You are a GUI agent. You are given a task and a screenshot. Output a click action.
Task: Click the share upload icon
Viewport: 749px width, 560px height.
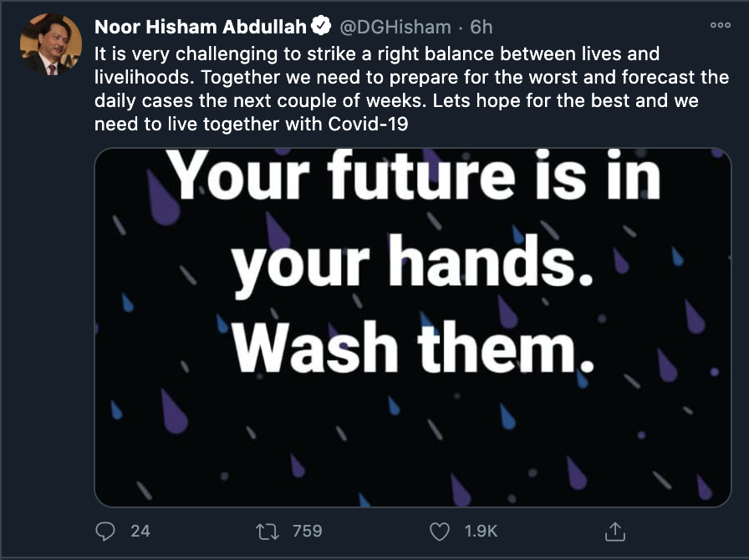tap(614, 531)
